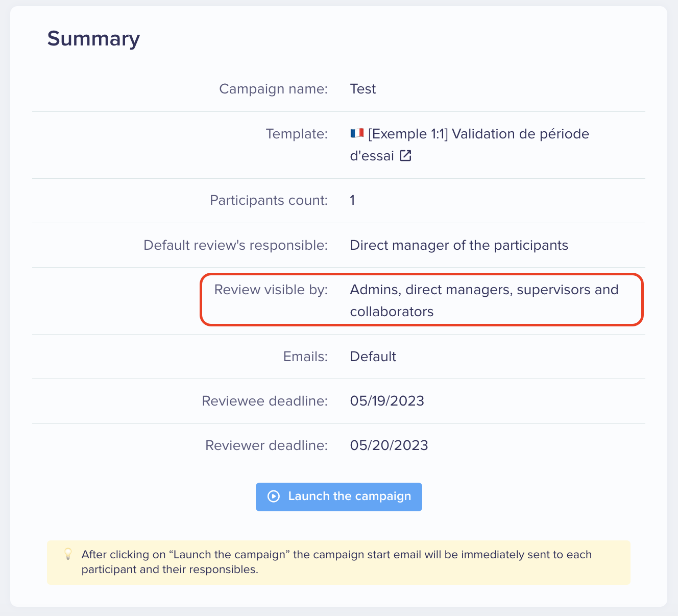This screenshot has height=616, width=678.
Task: Click the Review visible by value
Action: pyautogui.click(x=484, y=300)
